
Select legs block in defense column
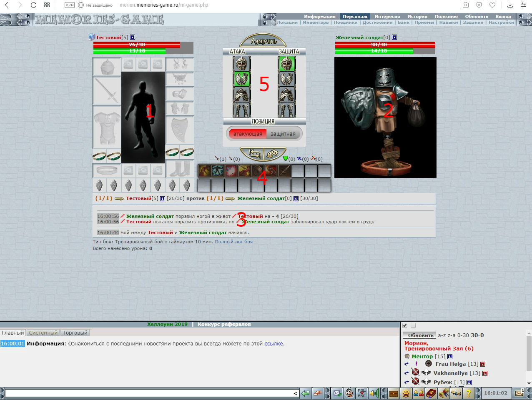[x=286, y=110]
